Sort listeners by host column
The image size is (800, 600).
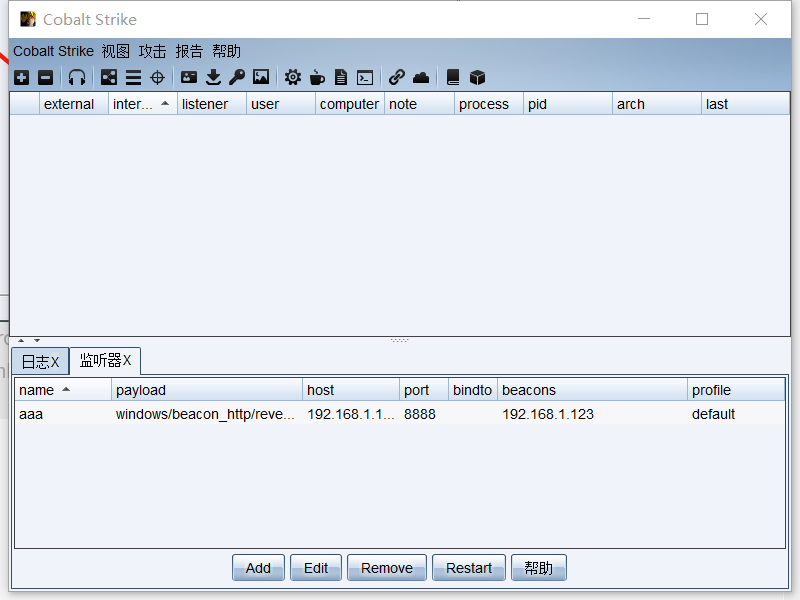tap(351, 390)
